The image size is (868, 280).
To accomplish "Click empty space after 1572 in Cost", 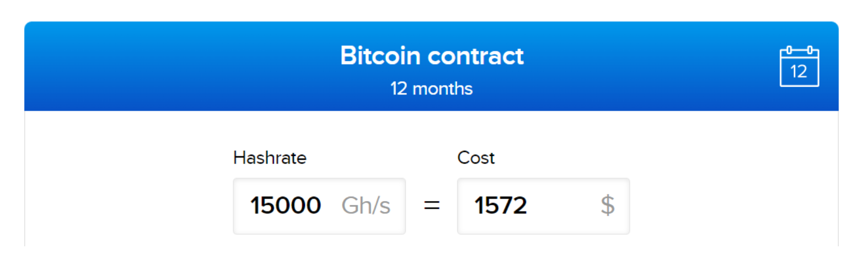I will tap(562, 205).
